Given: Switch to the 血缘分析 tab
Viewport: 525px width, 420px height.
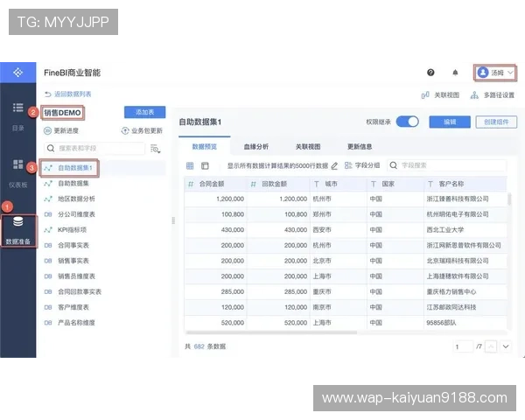Looking at the screenshot, I should [x=256, y=147].
